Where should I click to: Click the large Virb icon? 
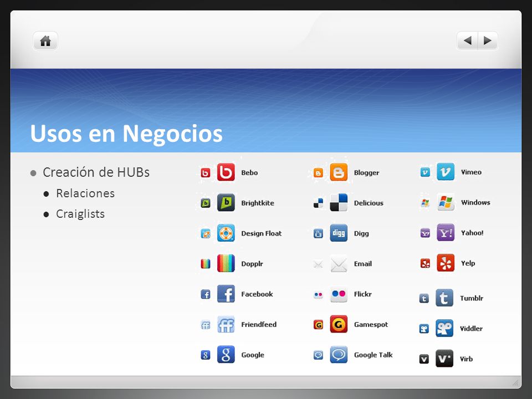click(x=444, y=359)
